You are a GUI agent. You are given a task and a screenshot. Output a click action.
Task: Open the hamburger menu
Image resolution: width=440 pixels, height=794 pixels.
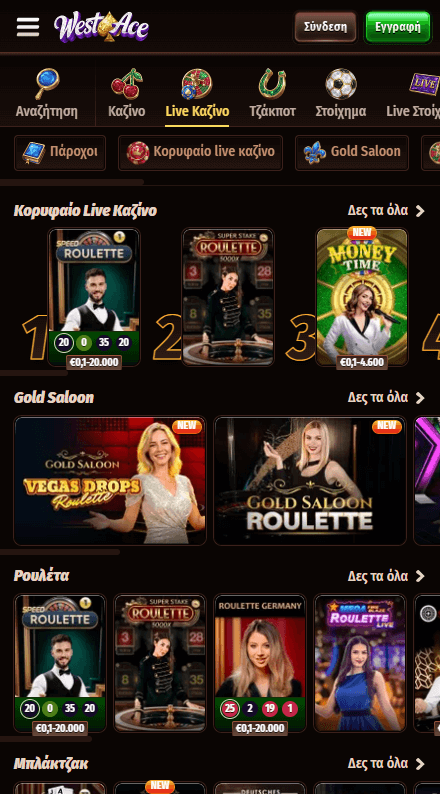[x=28, y=27]
